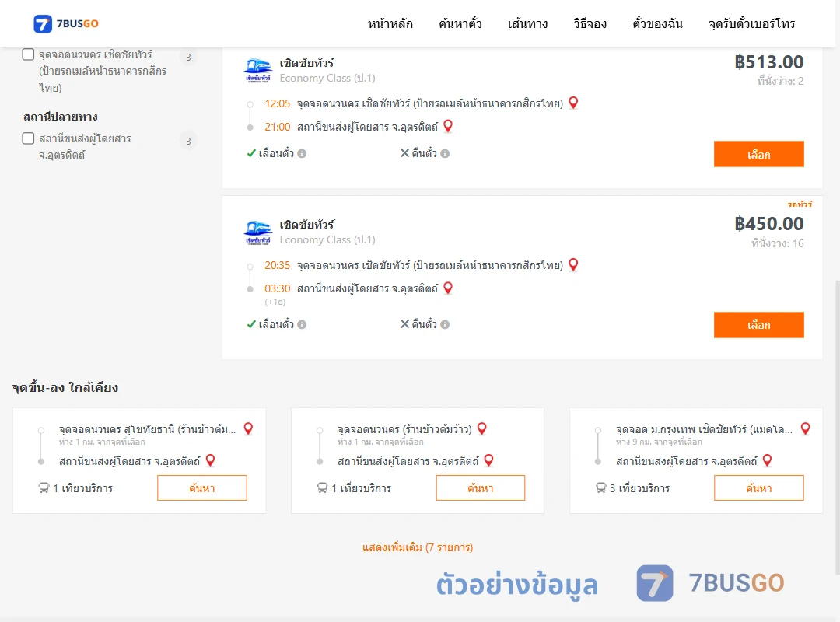Screen dimensions: 840x622
Task: Open หน้าหลัก menu item
Action: click(x=390, y=23)
